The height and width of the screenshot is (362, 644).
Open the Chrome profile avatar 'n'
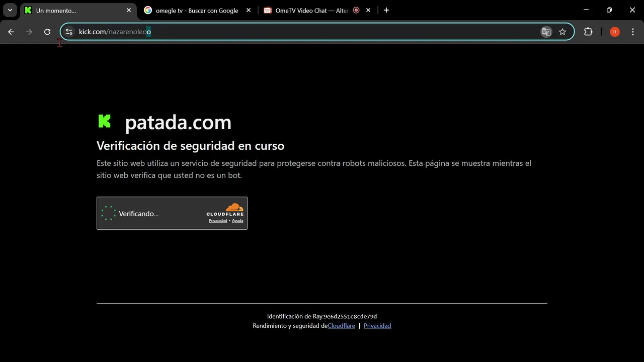614,32
